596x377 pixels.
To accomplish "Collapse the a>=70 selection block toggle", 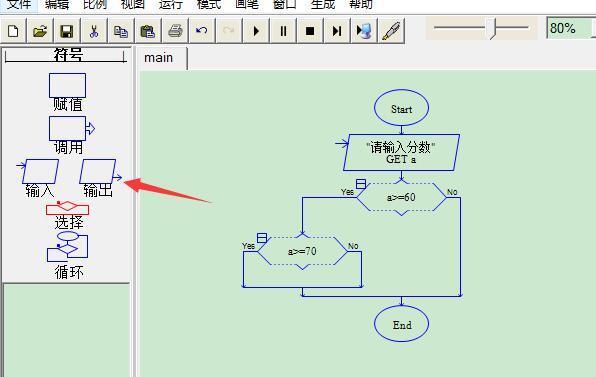I will click(x=262, y=238).
